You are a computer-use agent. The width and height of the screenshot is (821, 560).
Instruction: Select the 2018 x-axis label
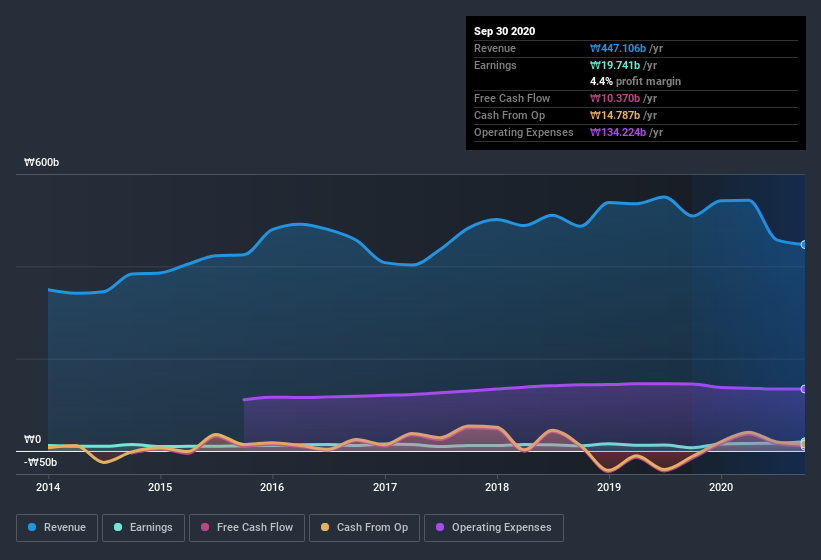(497, 488)
